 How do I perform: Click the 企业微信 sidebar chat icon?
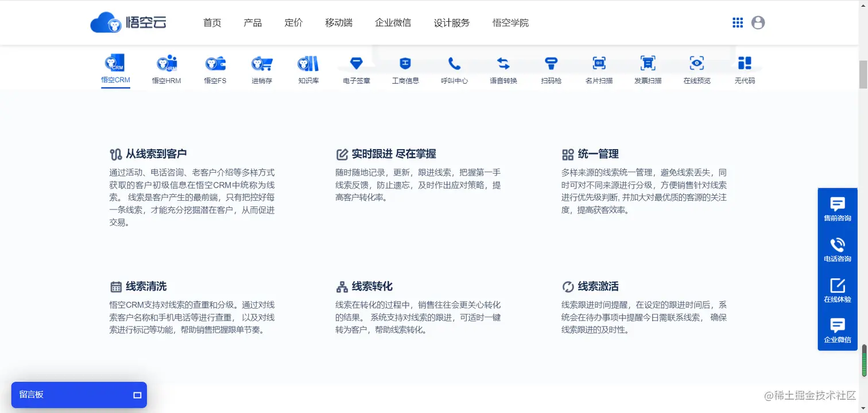838,325
